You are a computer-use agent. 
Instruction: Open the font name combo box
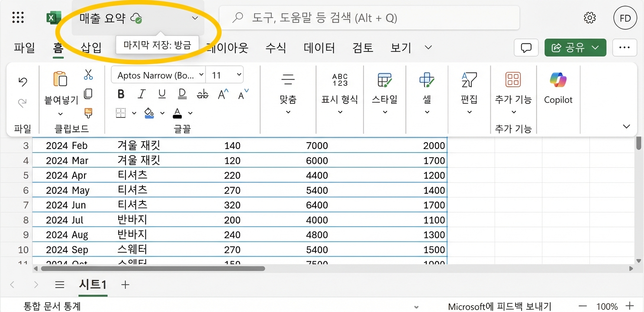click(158, 75)
